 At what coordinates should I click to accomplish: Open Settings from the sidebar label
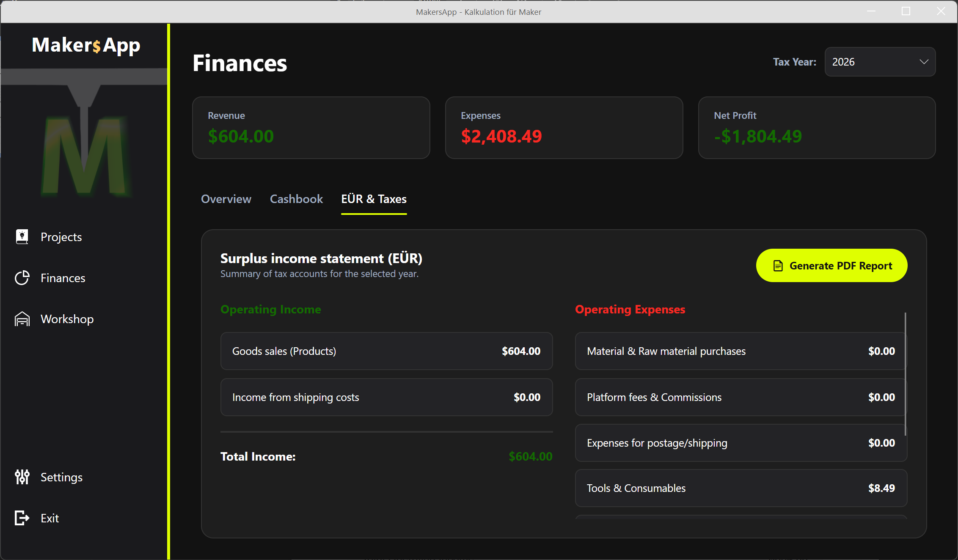pyautogui.click(x=61, y=477)
